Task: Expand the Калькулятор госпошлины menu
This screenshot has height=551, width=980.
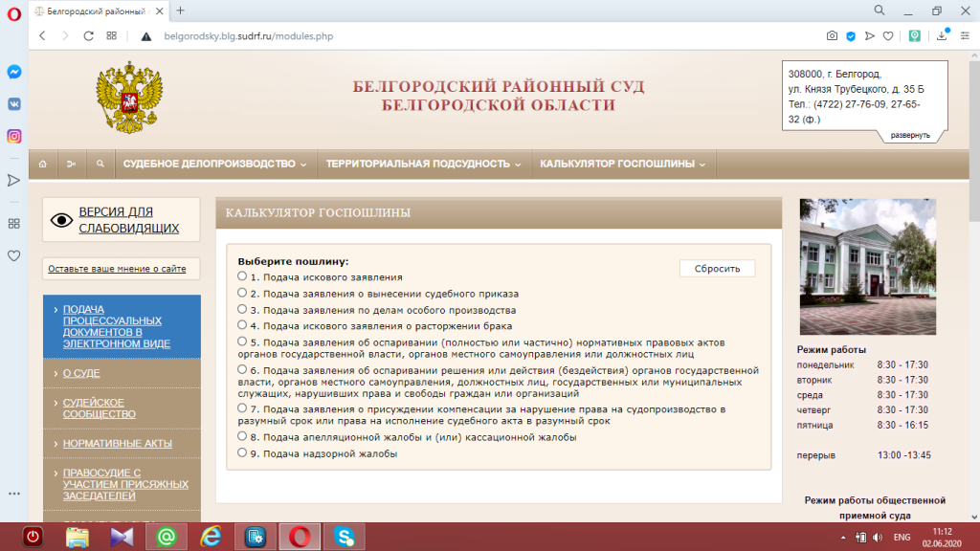Action: click(622, 165)
